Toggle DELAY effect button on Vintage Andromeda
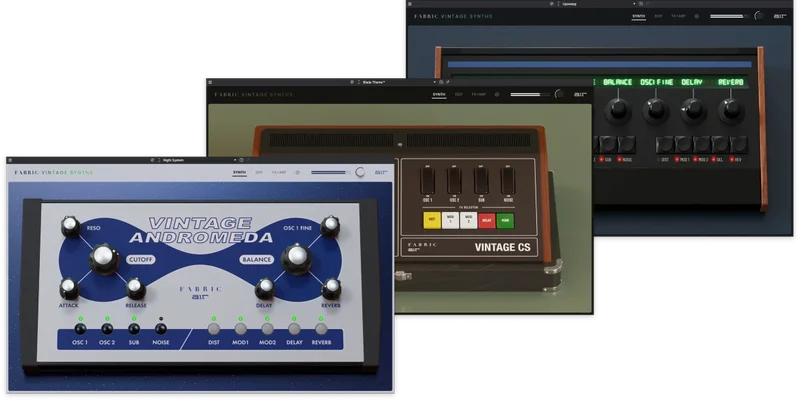The width and height of the screenshot is (800, 401). (x=294, y=329)
